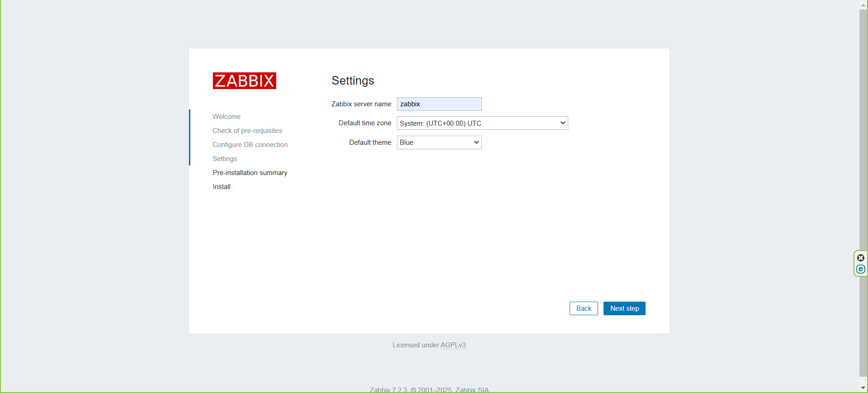Click the vertical scrollbar thumb

click(863, 193)
